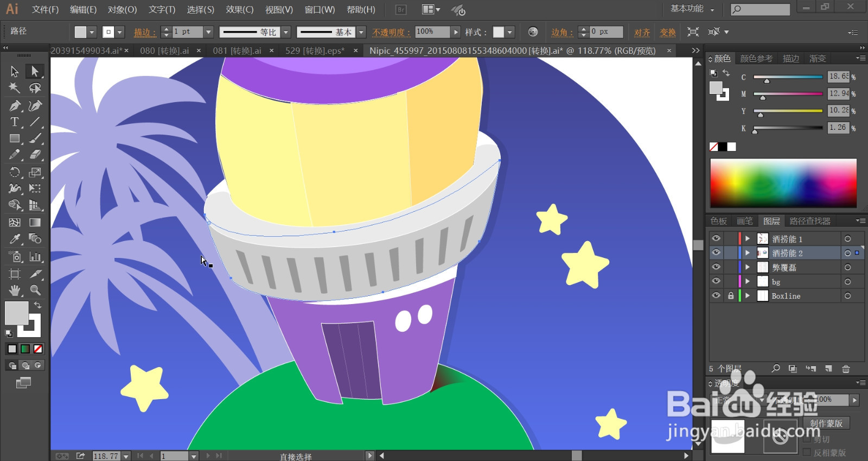The height and width of the screenshot is (461, 868).
Task: Open the 文件(F) menu
Action: [x=45, y=10]
